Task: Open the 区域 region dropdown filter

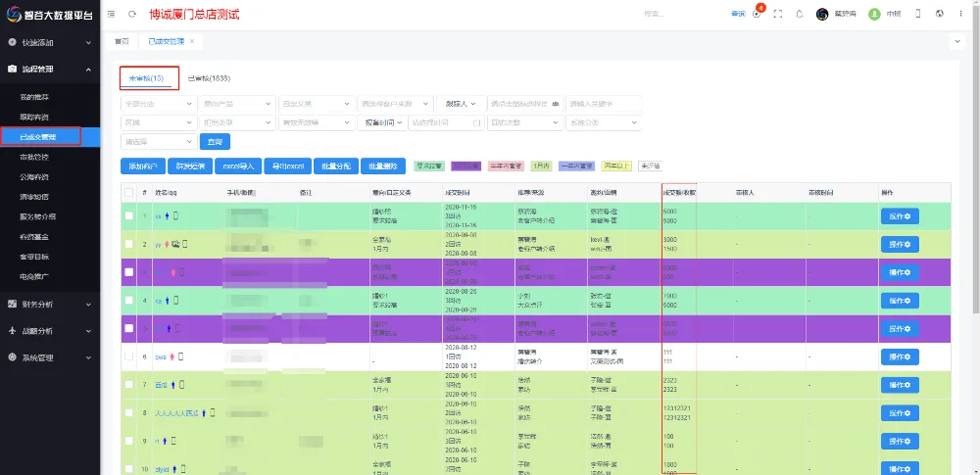Action: [157, 122]
